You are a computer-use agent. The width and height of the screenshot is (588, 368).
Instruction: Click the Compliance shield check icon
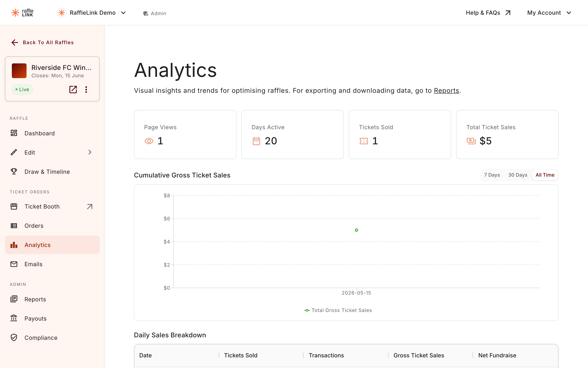click(14, 337)
